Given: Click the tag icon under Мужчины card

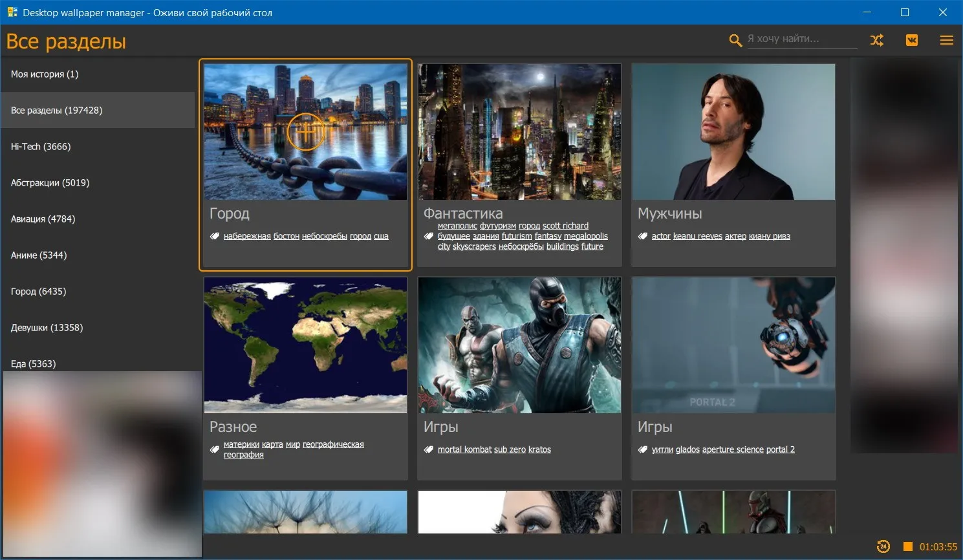Looking at the screenshot, I should 642,236.
